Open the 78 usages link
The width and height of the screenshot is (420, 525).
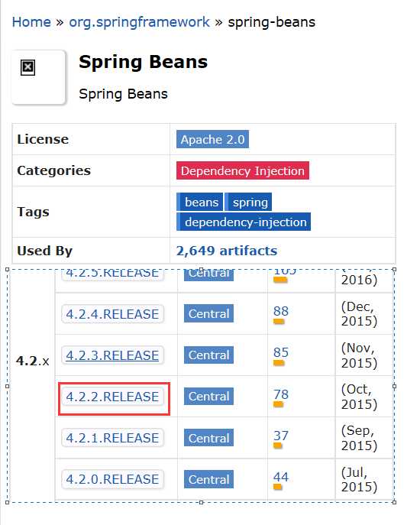(281, 394)
